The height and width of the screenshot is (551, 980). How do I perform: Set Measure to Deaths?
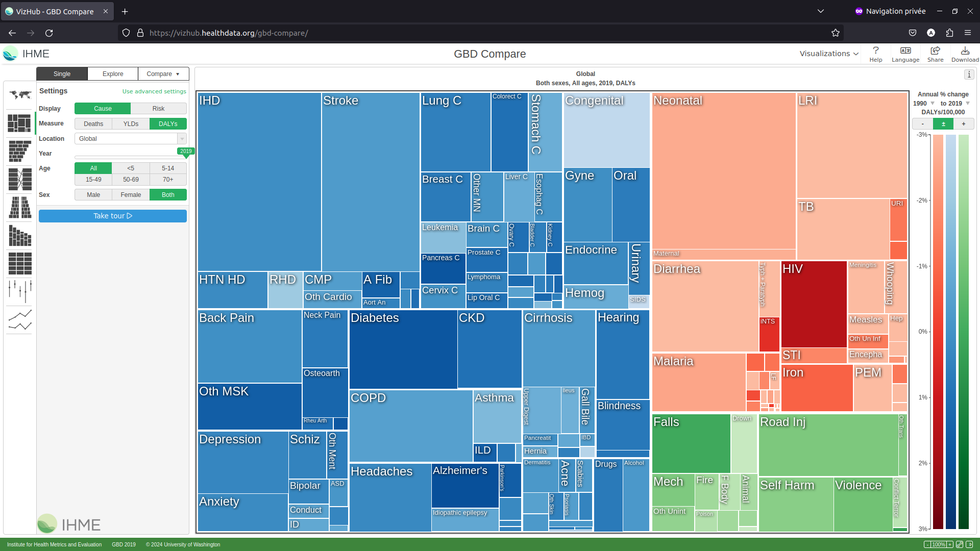pyautogui.click(x=93, y=124)
